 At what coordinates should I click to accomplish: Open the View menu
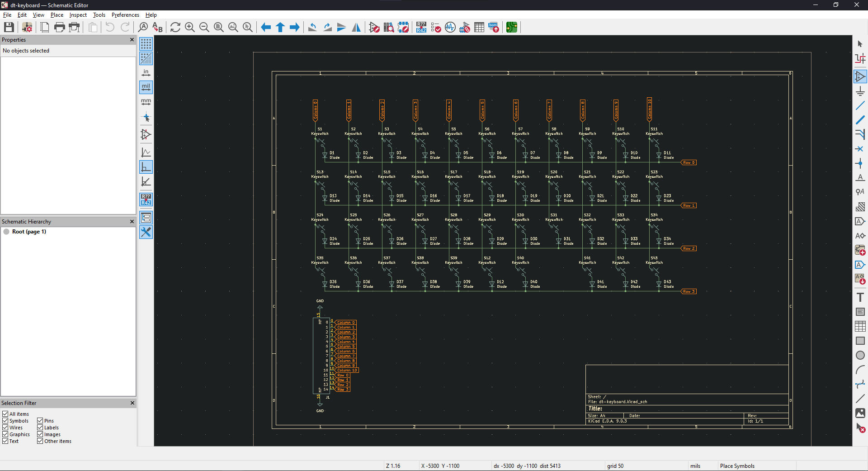(38, 15)
